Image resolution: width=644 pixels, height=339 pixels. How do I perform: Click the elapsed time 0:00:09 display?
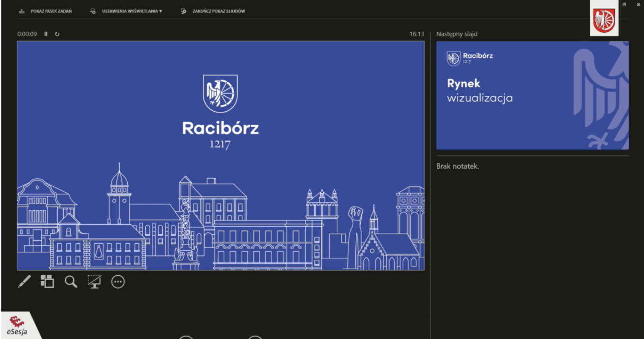click(27, 34)
